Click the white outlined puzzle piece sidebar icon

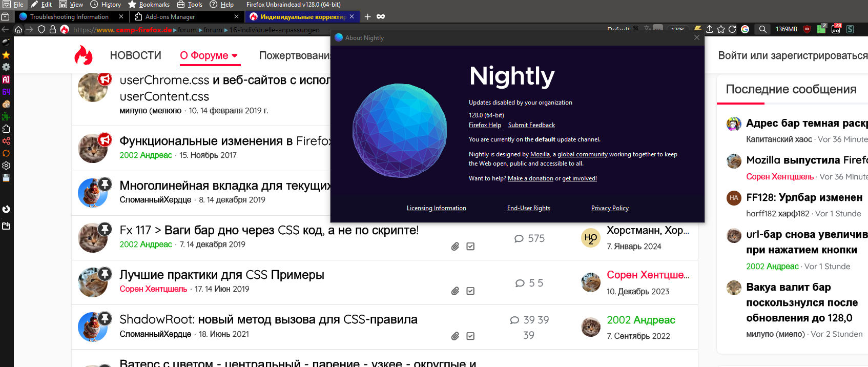6,129
